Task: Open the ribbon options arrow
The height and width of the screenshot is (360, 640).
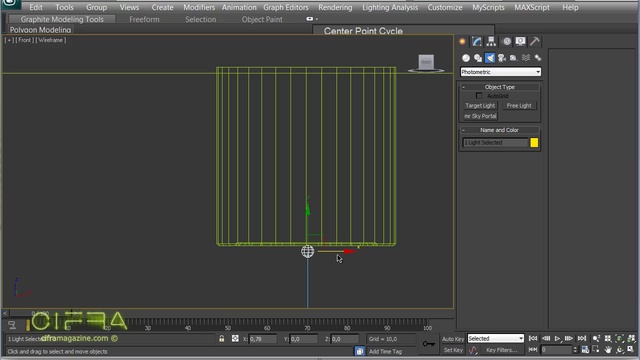Action: (317, 19)
